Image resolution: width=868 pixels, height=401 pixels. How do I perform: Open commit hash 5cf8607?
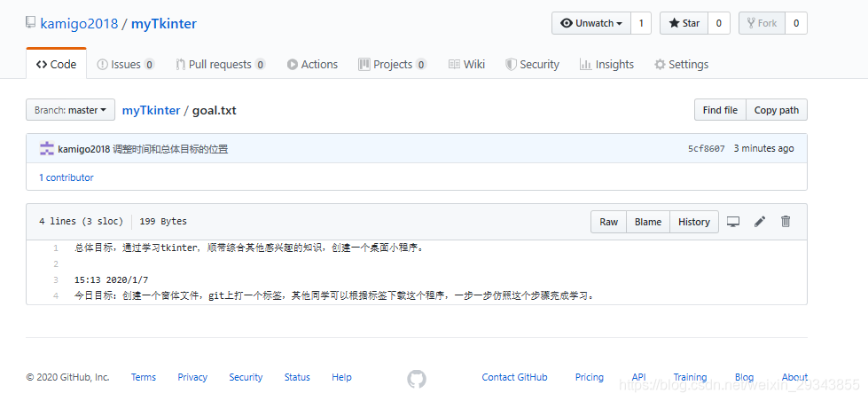tap(707, 148)
